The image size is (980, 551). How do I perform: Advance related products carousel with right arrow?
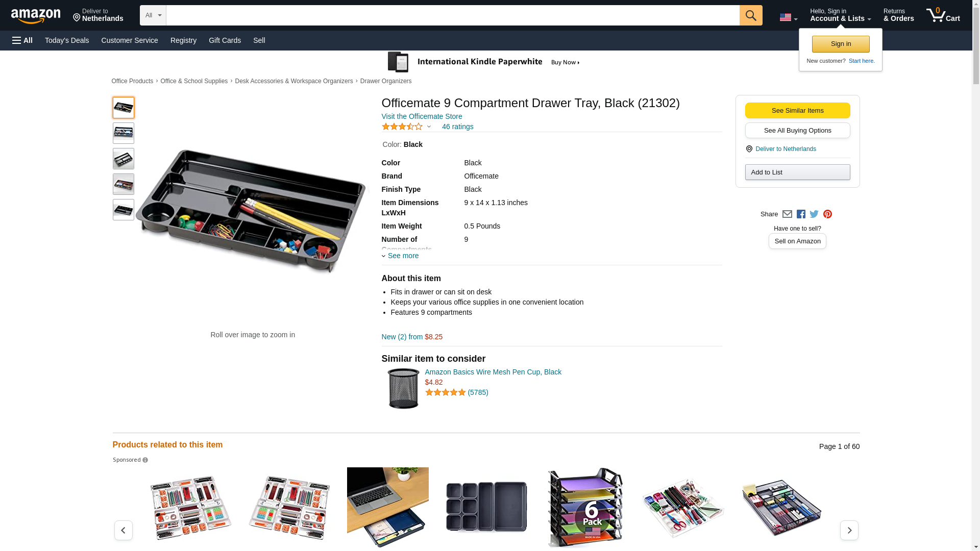coord(849,530)
